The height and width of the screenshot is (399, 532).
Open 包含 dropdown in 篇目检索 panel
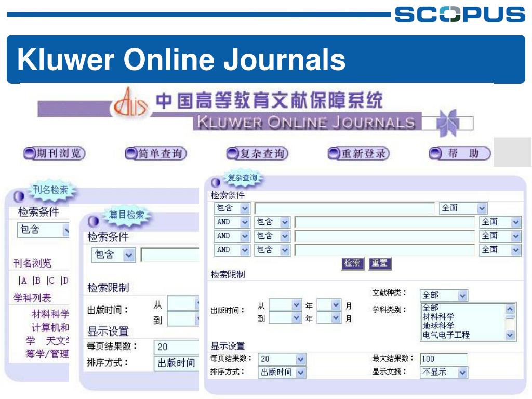(x=114, y=255)
